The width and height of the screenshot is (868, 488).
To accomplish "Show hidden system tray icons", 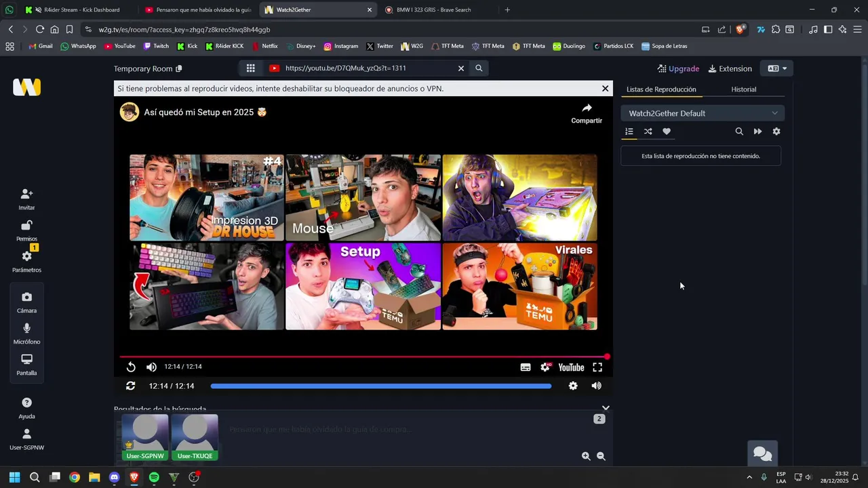I will point(749,477).
